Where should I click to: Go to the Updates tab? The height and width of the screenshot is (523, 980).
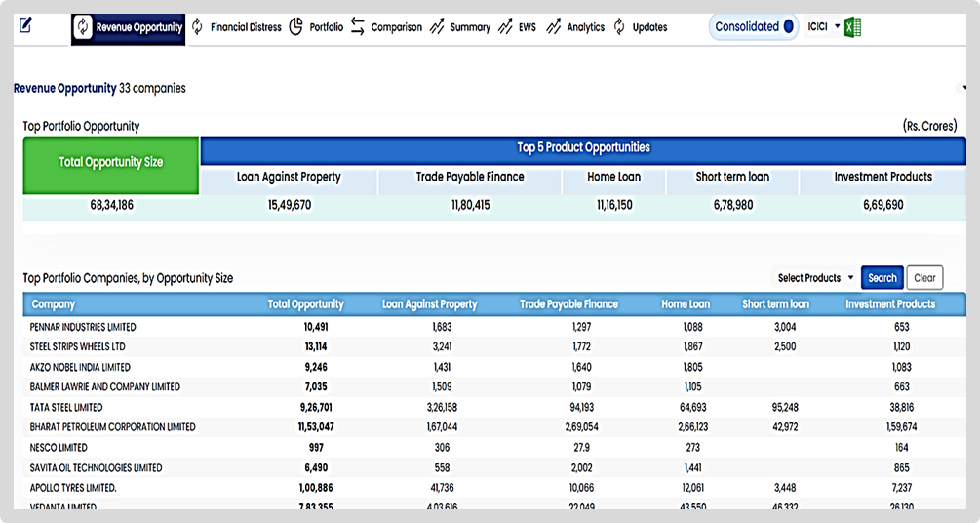(x=649, y=27)
